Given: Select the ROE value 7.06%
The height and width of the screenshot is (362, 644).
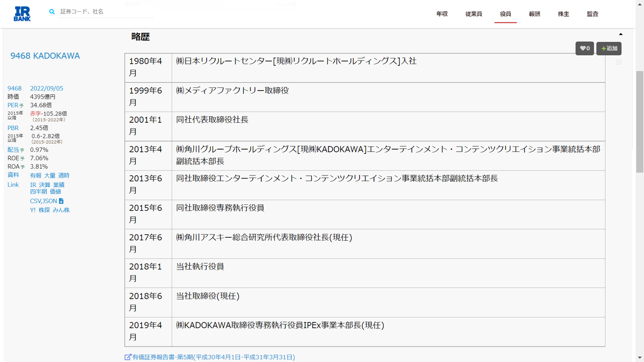Looking at the screenshot, I should [x=39, y=158].
